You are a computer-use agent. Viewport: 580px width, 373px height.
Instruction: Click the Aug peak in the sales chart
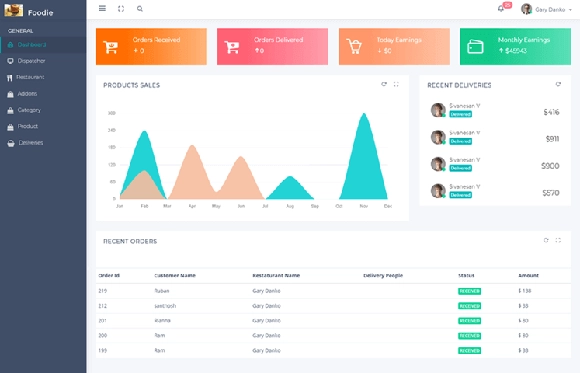point(290,178)
